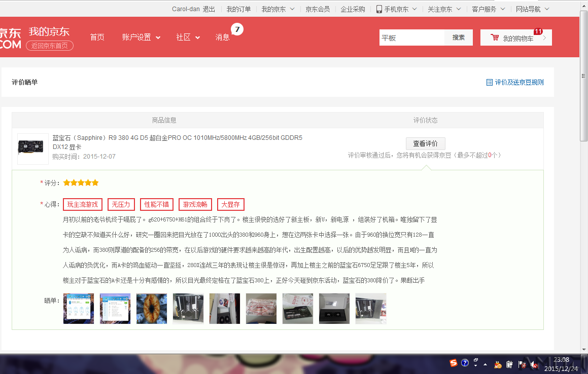Open 账户设置 dropdown menu
588x374 pixels.
141,37
